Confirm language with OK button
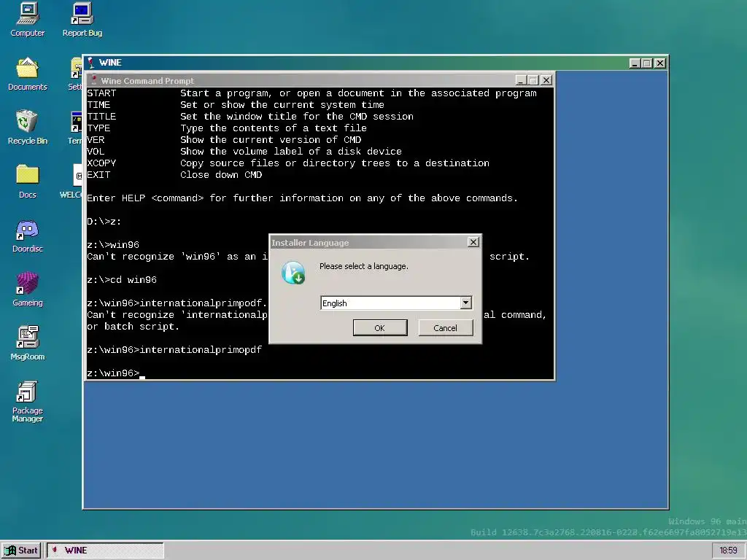Image resolution: width=747 pixels, height=560 pixels. pos(379,327)
